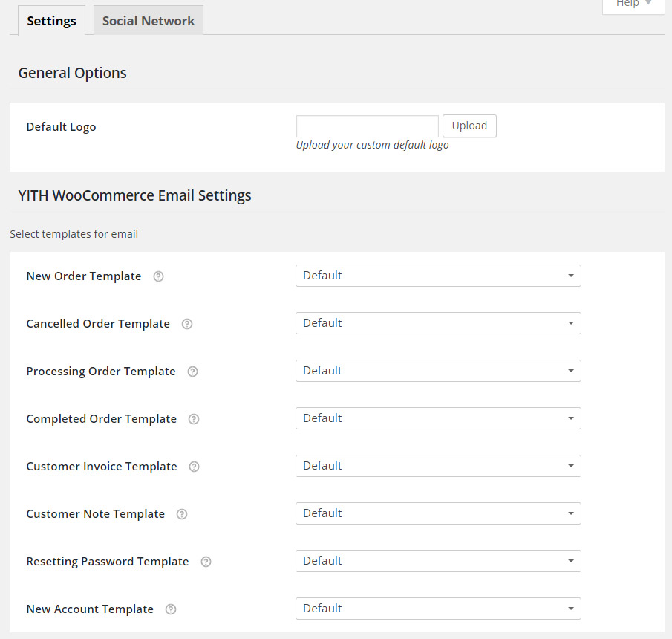Image resolution: width=672 pixels, height=639 pixels.
Task: Click the Completed Order Template label
Action: (x=102, y=419)
